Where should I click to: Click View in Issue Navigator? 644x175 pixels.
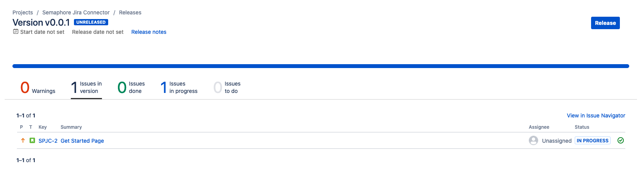click(596, 115)
